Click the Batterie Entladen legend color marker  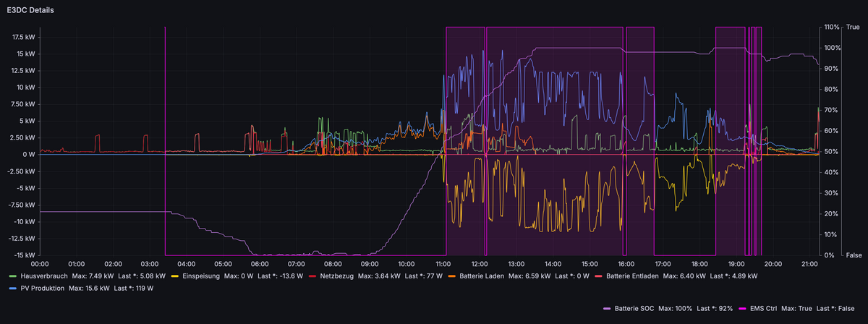597,276
